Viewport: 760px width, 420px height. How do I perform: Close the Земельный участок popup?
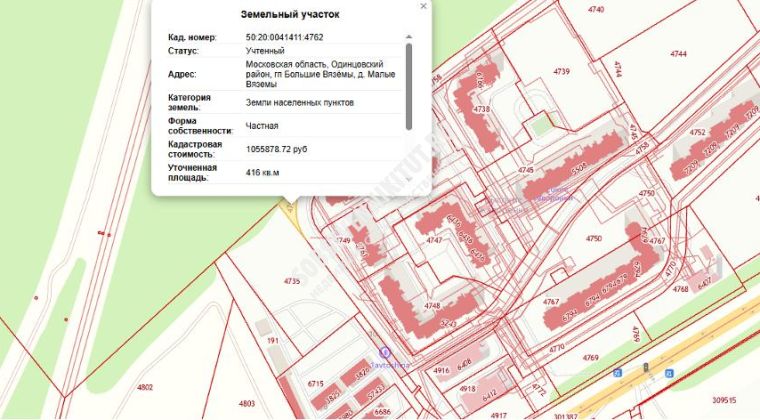pos(423,6)
